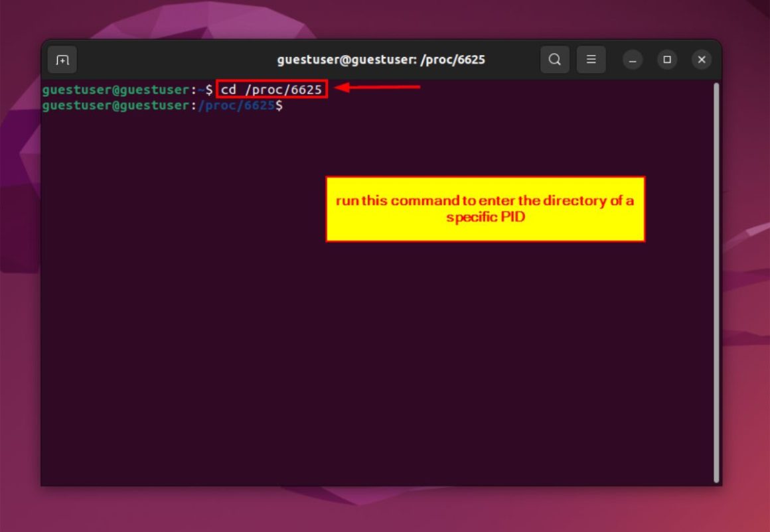770x532 pixels.
Task: Click the hamburger icon for terminal preferences
Action: click(x=591, y=59)
